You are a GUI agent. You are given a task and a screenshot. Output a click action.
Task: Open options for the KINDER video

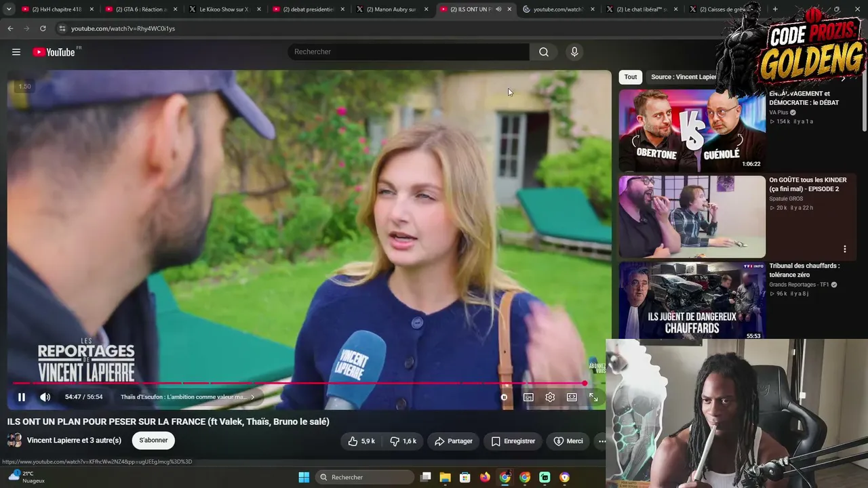[844, 249]
